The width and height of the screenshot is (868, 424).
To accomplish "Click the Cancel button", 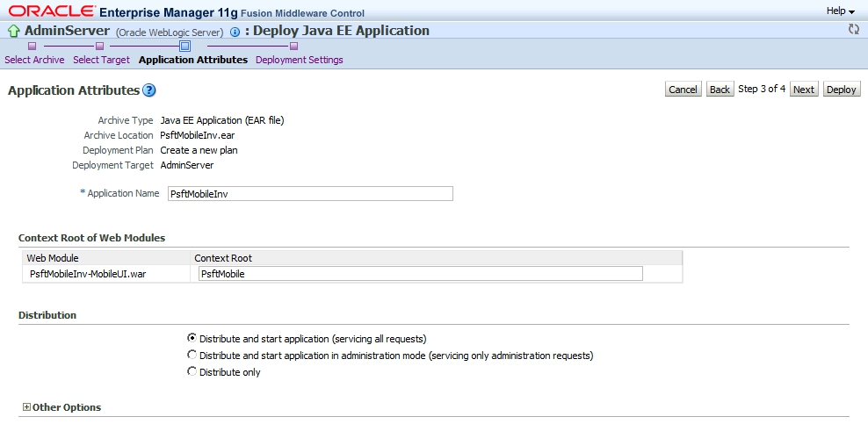I will tap(684, 89).
